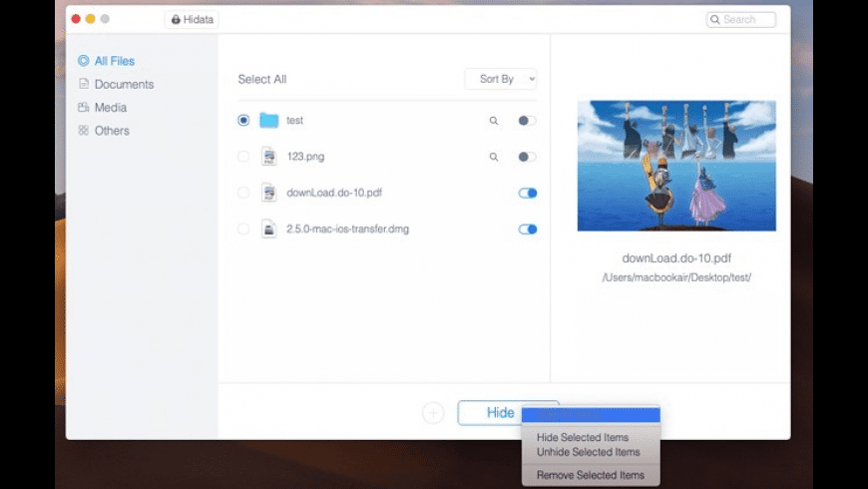Choose Remove Selected Items from menu
The image size is (868, 489).
591,475
